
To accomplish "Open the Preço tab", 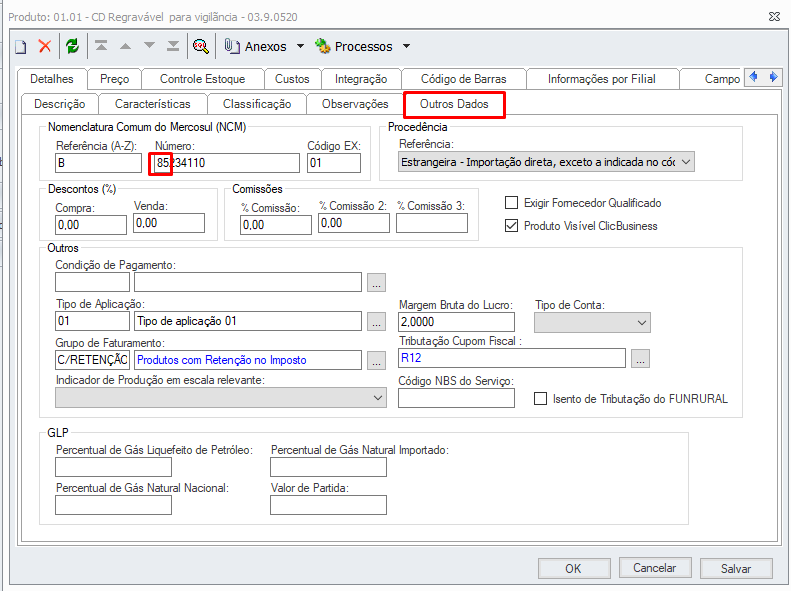I will pyautogui.click(x=115, y=79).
